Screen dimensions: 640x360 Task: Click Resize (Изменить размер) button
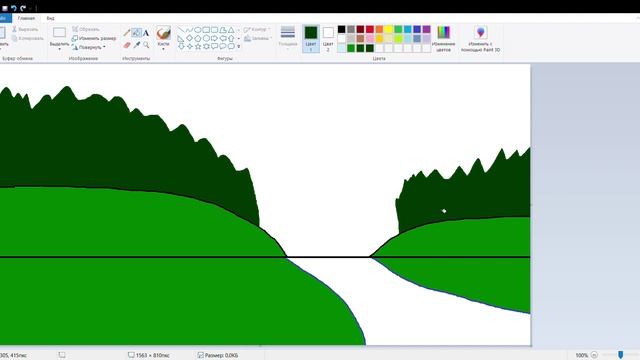tap(94, 38)
